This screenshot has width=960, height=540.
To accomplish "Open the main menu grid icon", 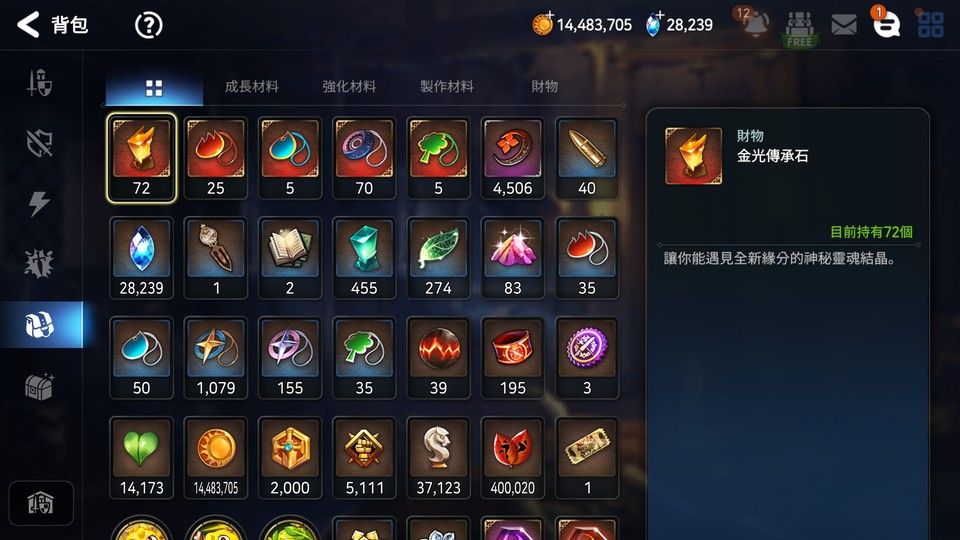I will 930,25.
